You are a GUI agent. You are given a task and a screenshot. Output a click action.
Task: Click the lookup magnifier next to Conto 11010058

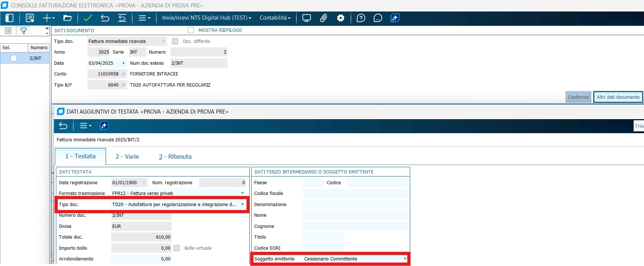coord(123,74)
